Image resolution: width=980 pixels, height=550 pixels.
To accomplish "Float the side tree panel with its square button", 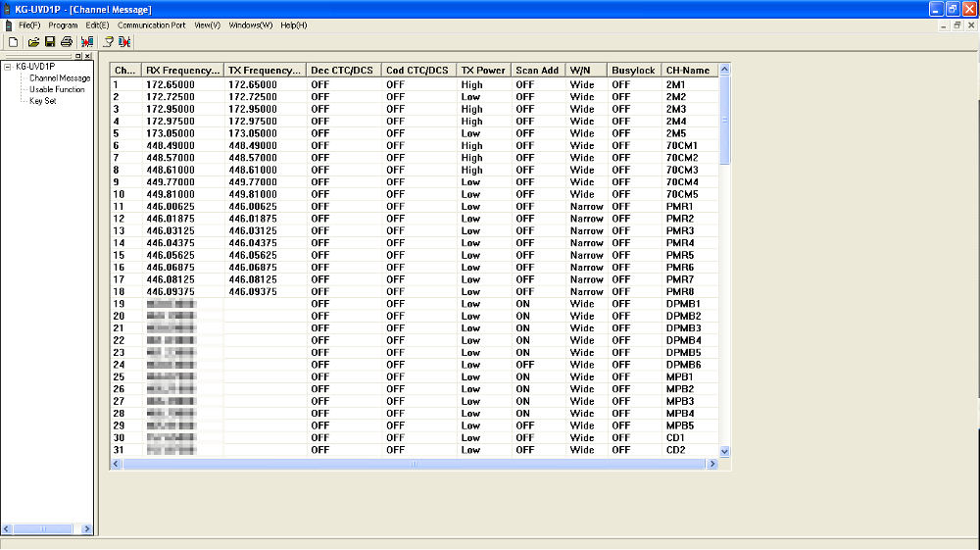I will (78, 56).
